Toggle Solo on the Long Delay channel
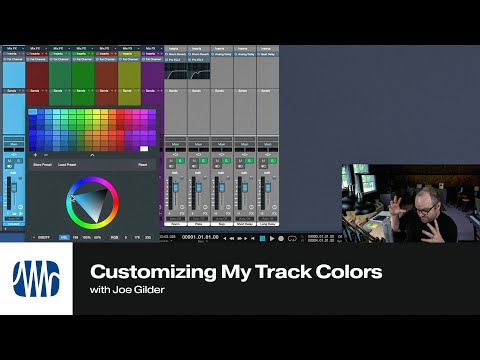The image size is (480, 360). point(272,161)
